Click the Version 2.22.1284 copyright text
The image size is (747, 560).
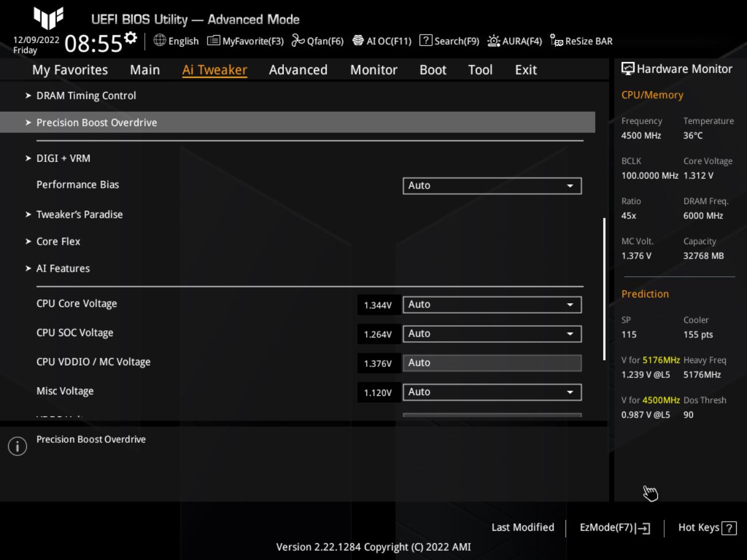[373, 547]
